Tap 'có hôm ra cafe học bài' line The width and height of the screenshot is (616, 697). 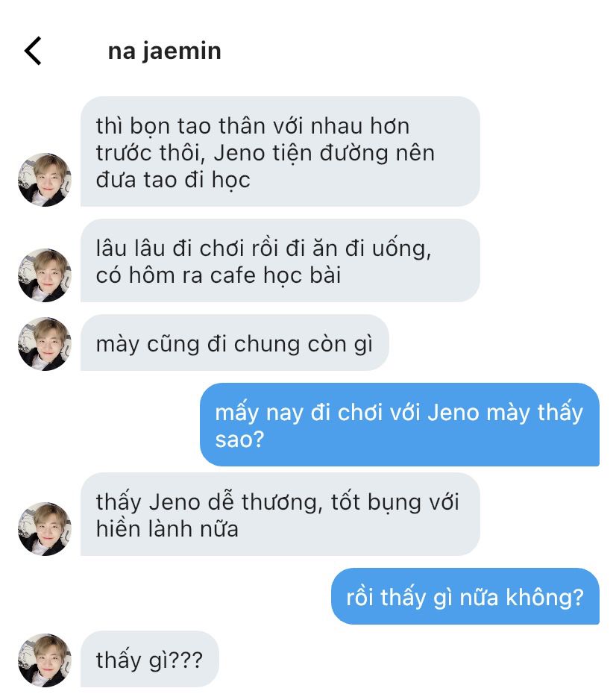pos(219,275)
